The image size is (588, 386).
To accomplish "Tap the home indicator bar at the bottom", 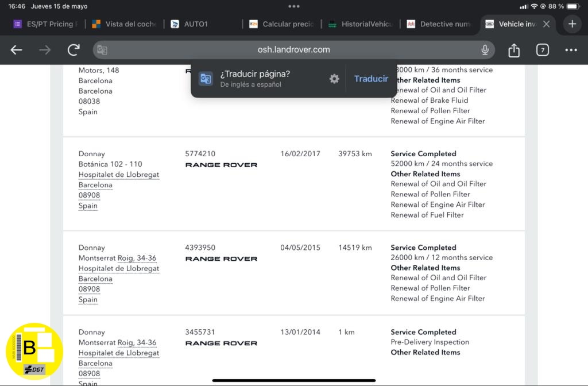I will 294,380.
